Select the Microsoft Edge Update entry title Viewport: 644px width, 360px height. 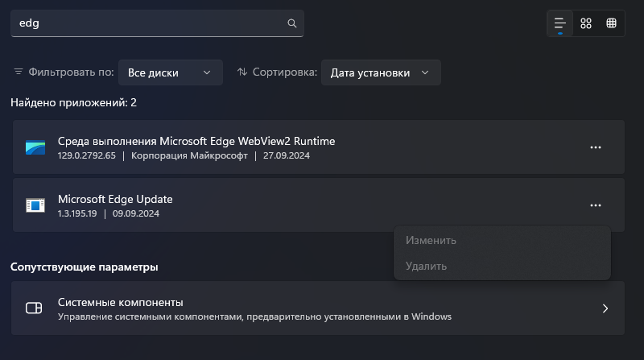[115, 199]
